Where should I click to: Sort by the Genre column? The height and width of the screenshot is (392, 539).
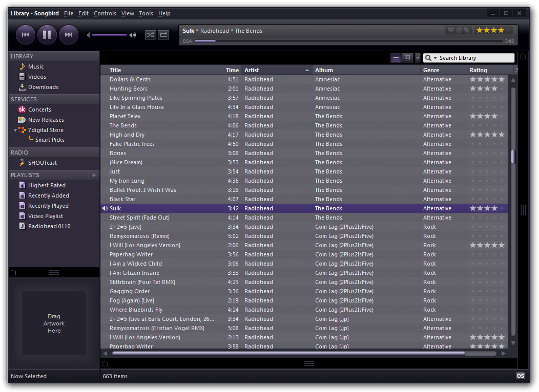[444, 70]
